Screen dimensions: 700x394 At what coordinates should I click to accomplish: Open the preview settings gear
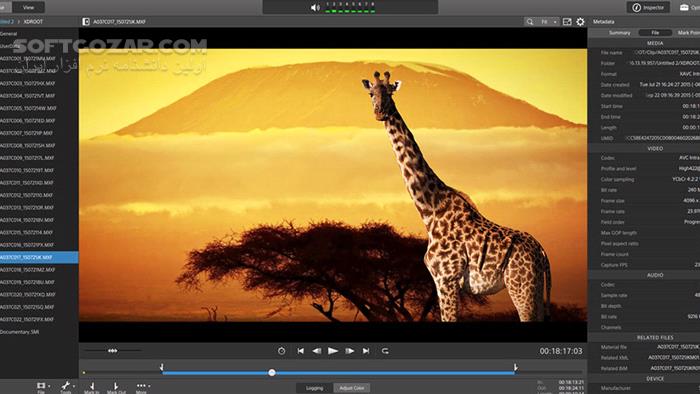coord(580,21)
